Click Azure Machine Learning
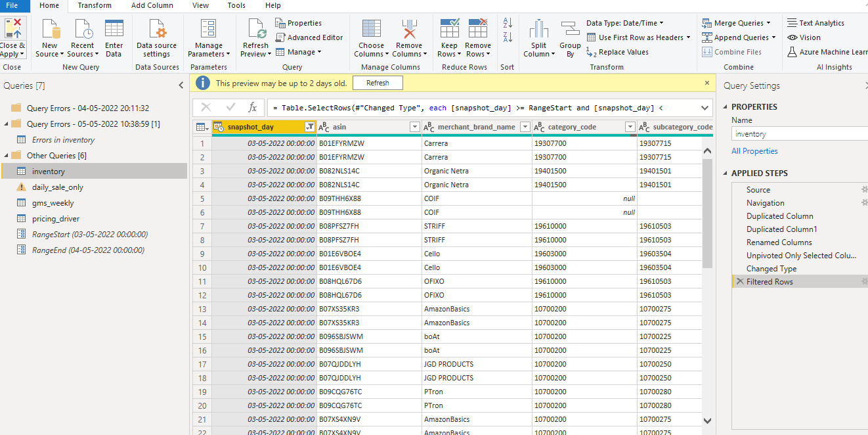This screenshot has width=868, height=435. (x=827, y=52)
